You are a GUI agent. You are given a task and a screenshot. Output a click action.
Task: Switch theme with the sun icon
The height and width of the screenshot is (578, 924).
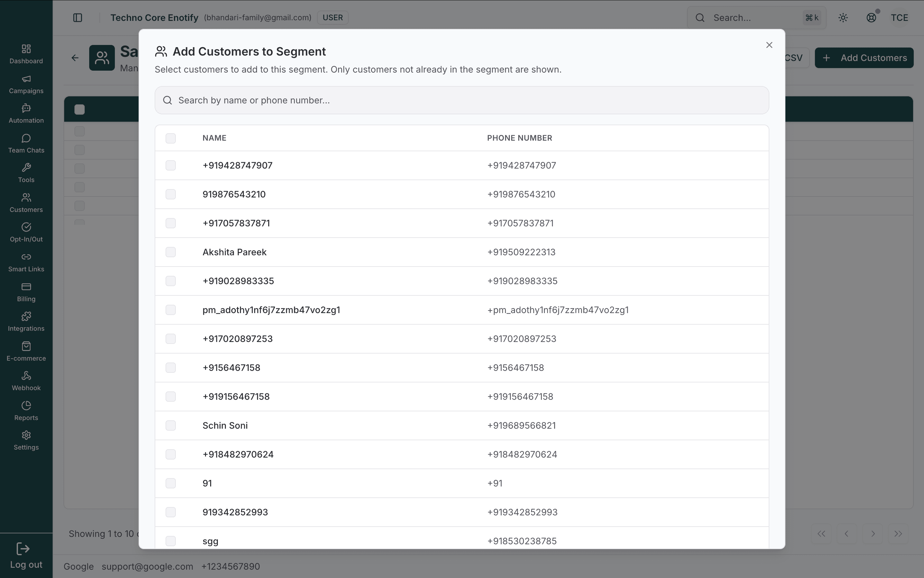(x=843, y=18)
